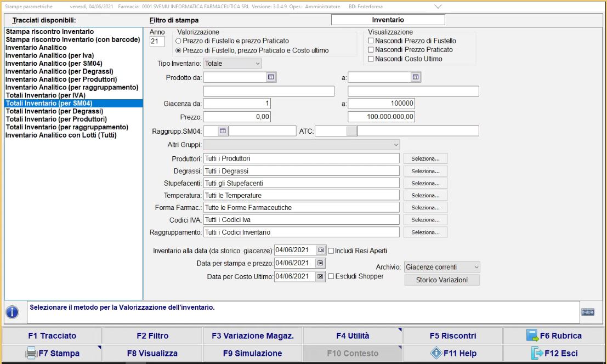Choose Totali Inventario (per Produttori) layout

tap(56, 119)
